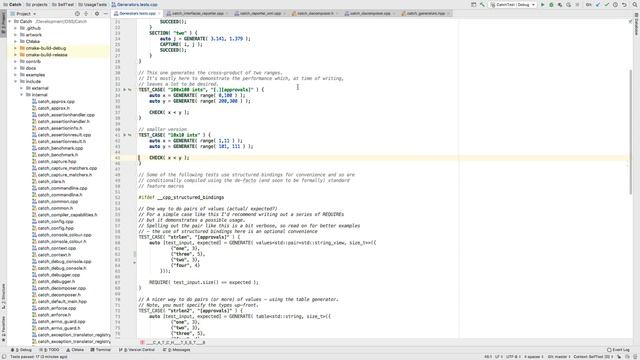Viewport: 640px width, 360px height.
Task: Click the Stop run icon
Action: click(x=577, y=4)
